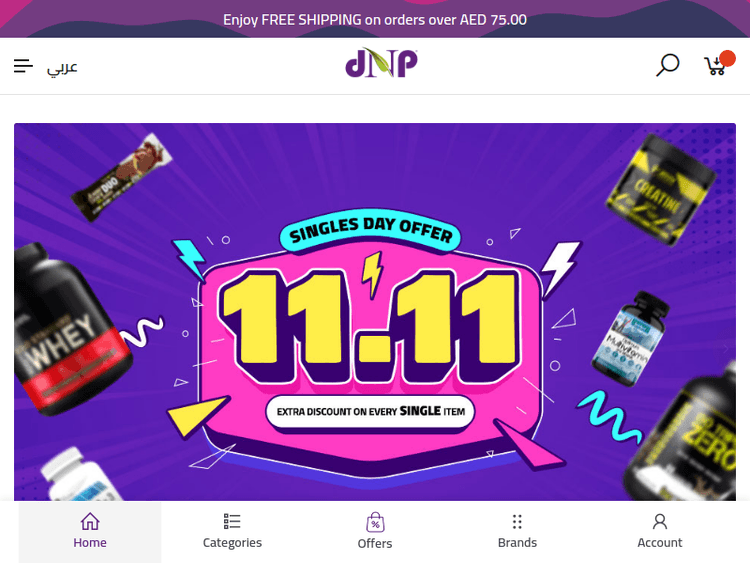Open the shopping cart icon

pos(715,66)
